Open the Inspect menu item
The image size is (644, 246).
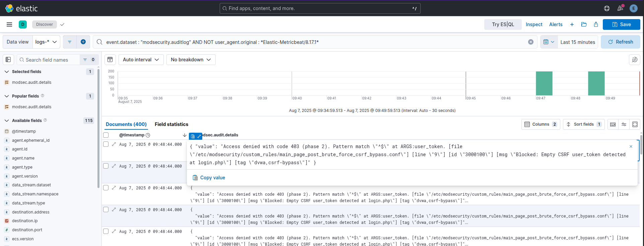pyautogui.click(x=534, y=24)
